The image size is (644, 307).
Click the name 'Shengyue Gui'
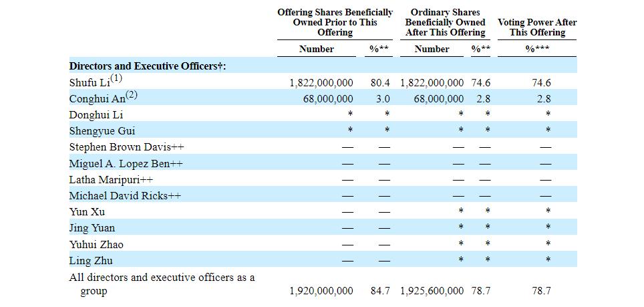point(102,132)
